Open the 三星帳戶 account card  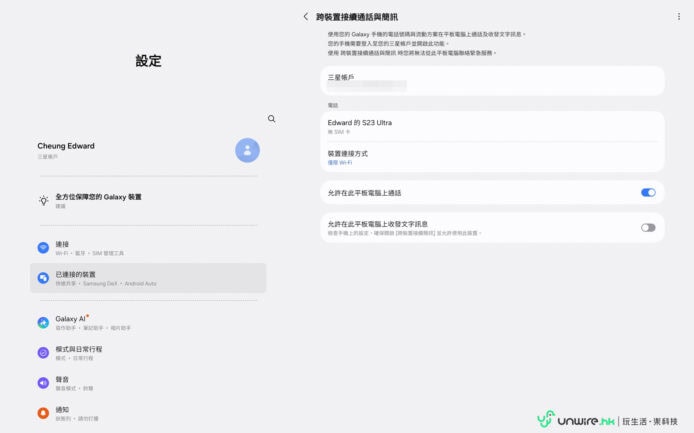coord(492,81)
